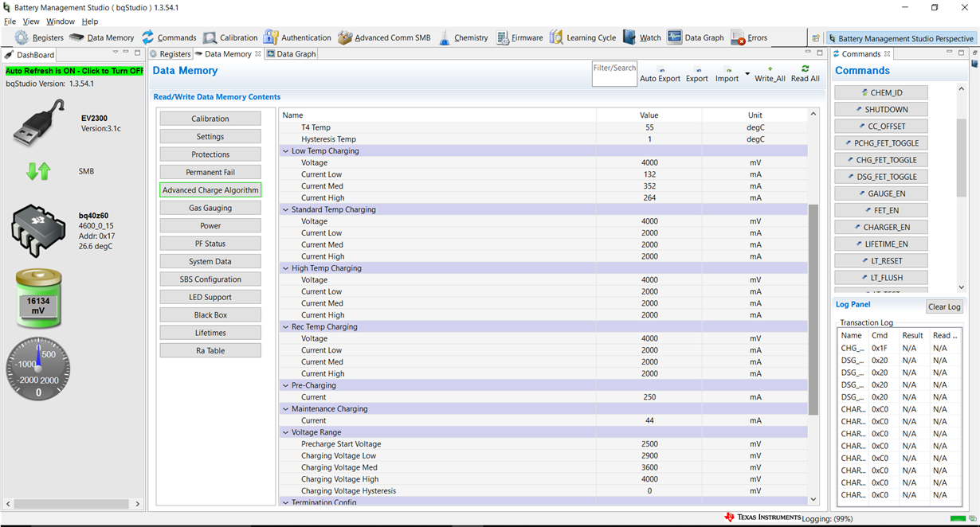
Task: Select the Permanent Fail category button
Action: click(210, 172)
